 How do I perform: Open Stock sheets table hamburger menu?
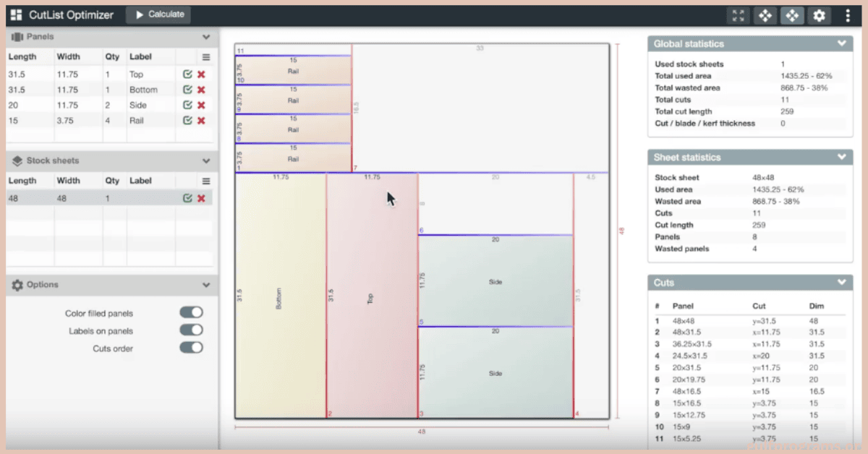206,181
